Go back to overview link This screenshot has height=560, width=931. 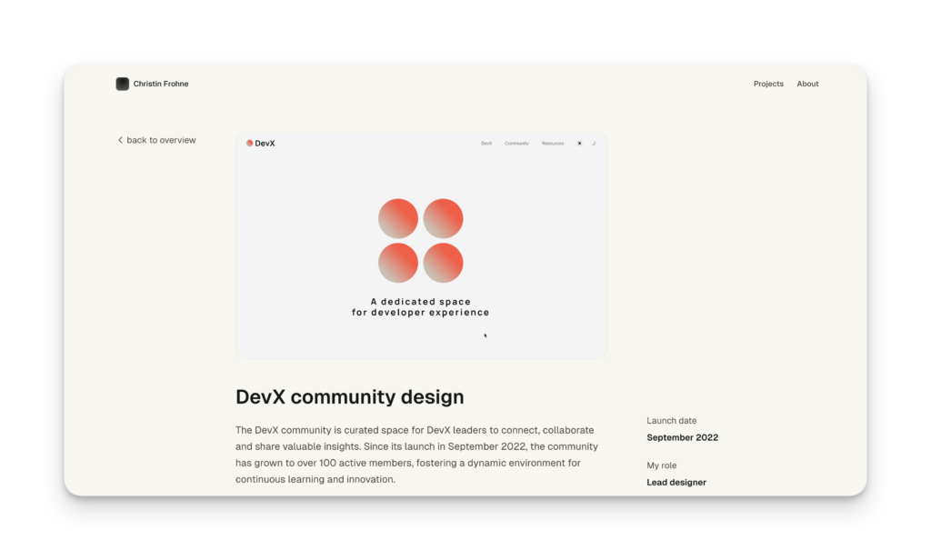(x=161, y=140)
